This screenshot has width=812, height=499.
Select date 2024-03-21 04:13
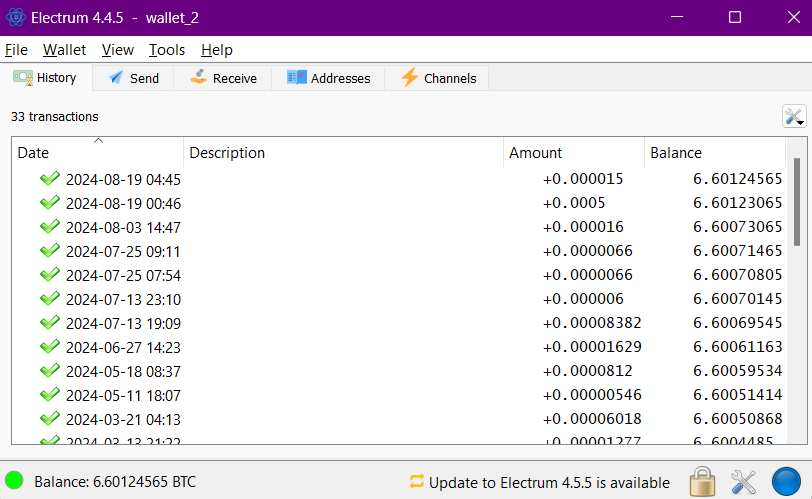[123, 419]
